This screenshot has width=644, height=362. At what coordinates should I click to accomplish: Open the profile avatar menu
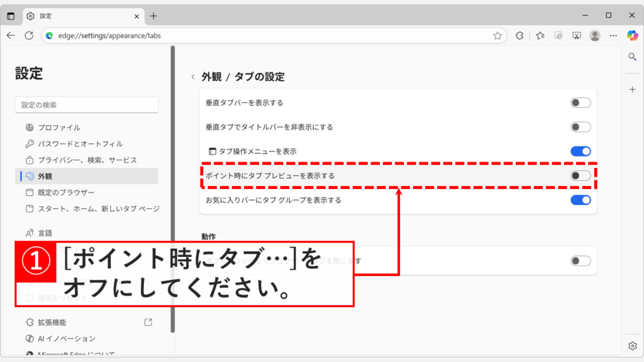(x=595, y=36)
